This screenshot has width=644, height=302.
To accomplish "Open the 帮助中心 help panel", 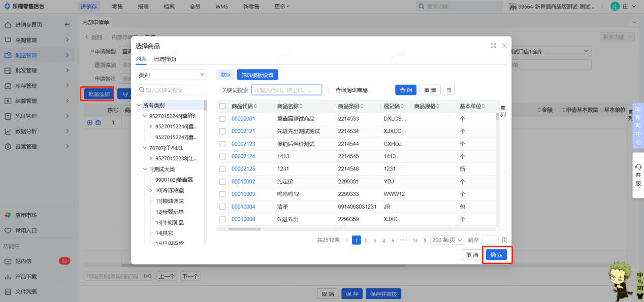I will coord(638,125).
